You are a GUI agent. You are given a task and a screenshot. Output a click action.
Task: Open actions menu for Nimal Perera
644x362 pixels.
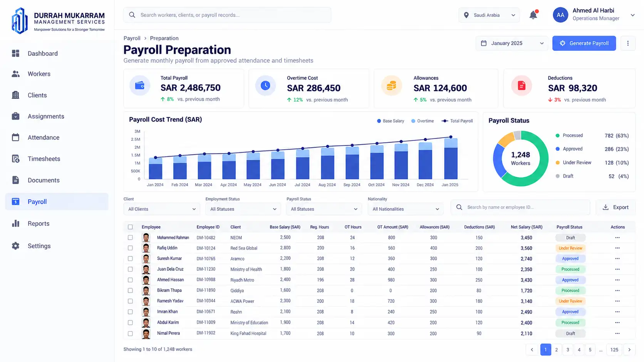tap(617, 334)
